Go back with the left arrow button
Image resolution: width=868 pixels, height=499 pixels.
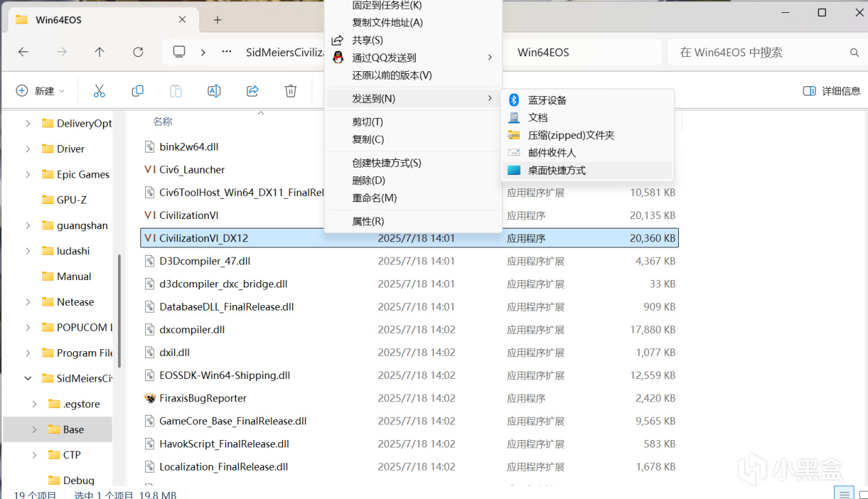[x=23, y=52]
